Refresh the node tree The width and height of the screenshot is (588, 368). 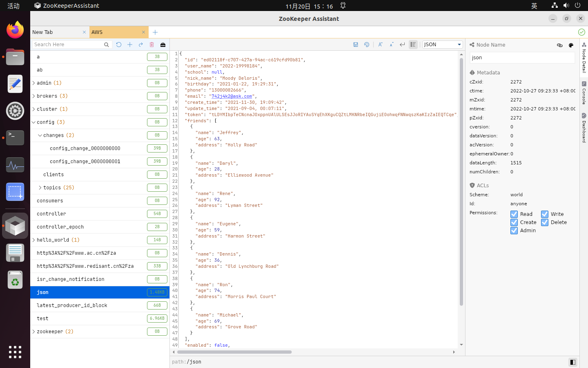[x=119, y=45]
